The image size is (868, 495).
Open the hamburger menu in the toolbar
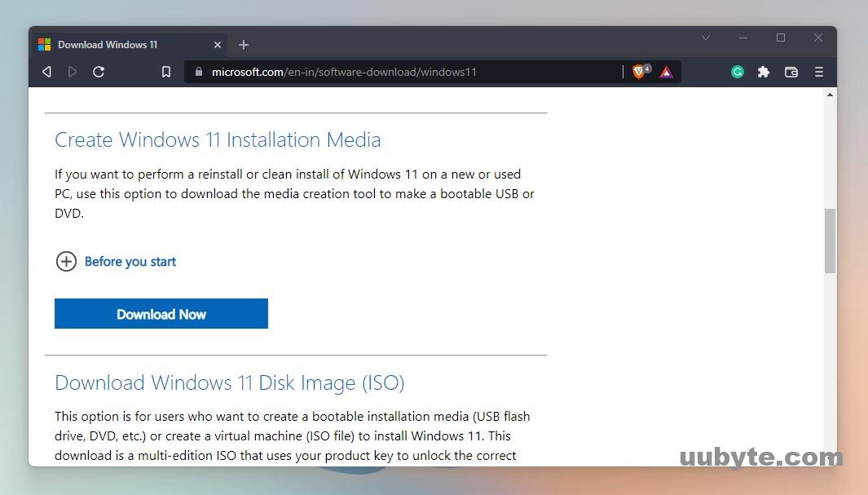[x=819, y=72]
